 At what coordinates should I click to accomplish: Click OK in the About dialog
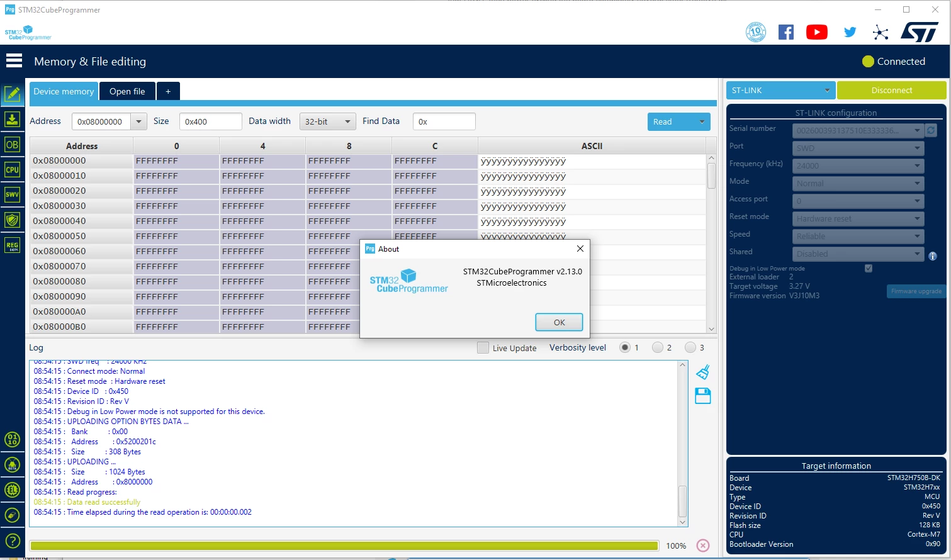[x=559, y=322]
